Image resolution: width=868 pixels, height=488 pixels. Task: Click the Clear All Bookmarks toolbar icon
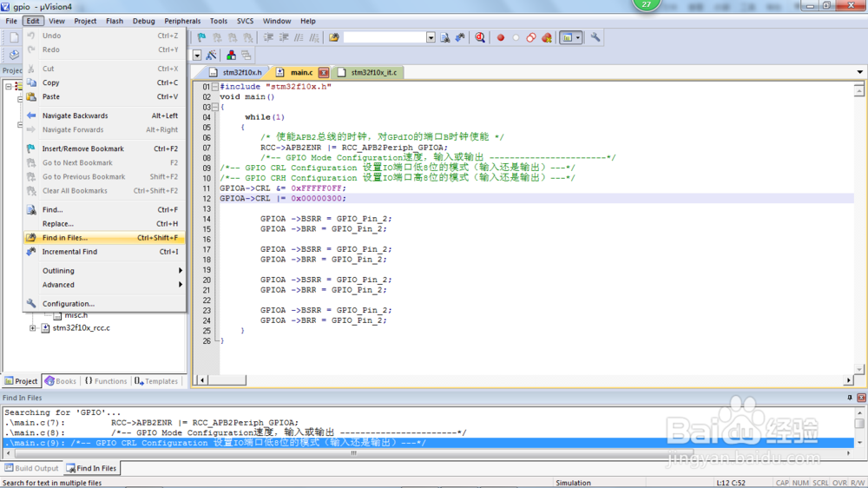click(x=248, y=37)
